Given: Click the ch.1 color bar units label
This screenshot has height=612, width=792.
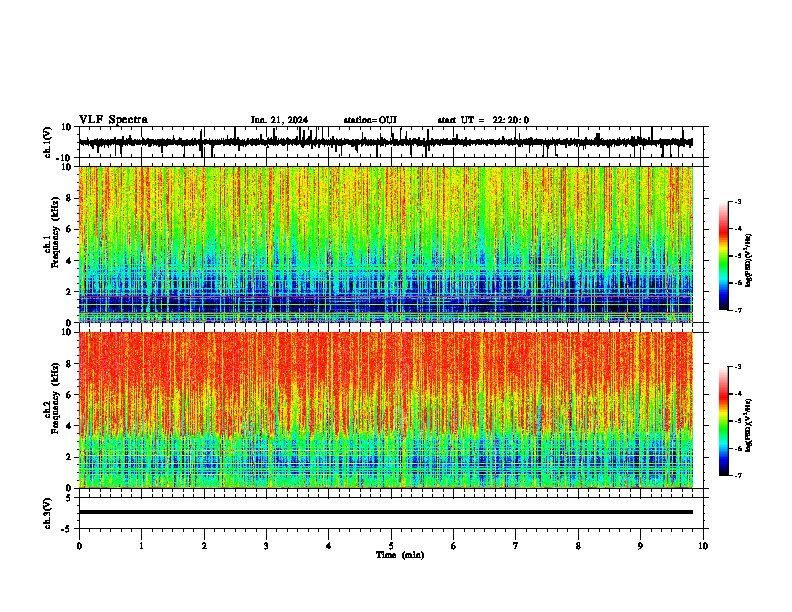Looking at the screenshot, I should [749, 260].
